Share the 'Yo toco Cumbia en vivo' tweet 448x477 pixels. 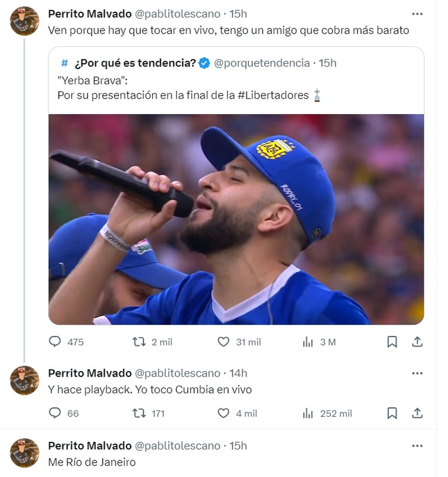tap(417, 413)
